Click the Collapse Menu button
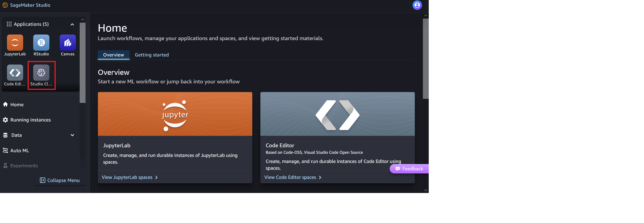 (x=60, y=180)
